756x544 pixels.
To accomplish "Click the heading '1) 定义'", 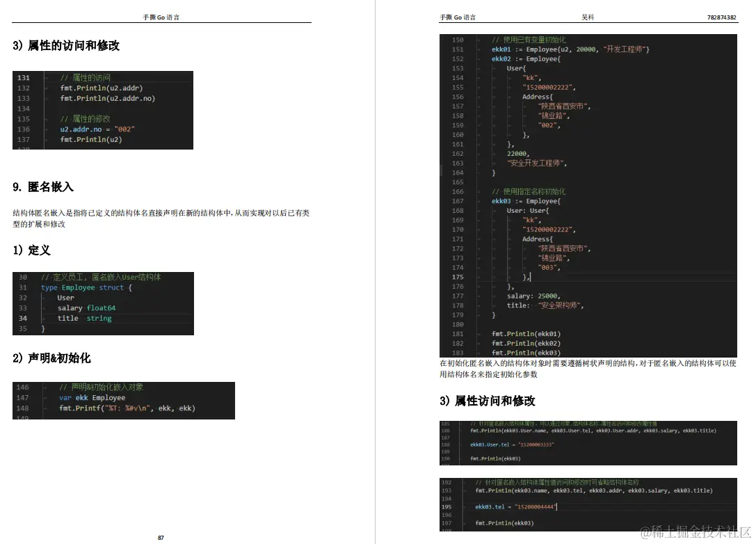I will (x=31, y=250).
